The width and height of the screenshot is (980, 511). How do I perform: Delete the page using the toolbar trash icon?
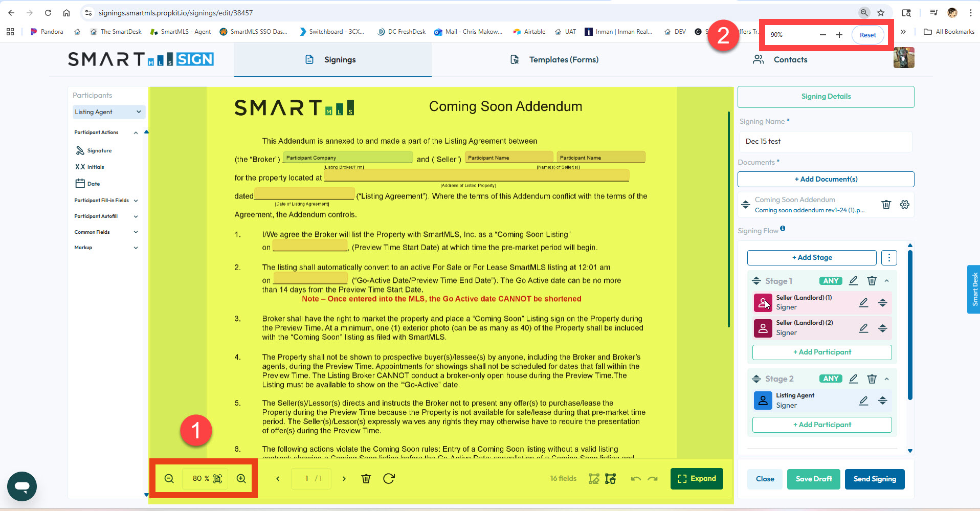[x=366, y=479]
